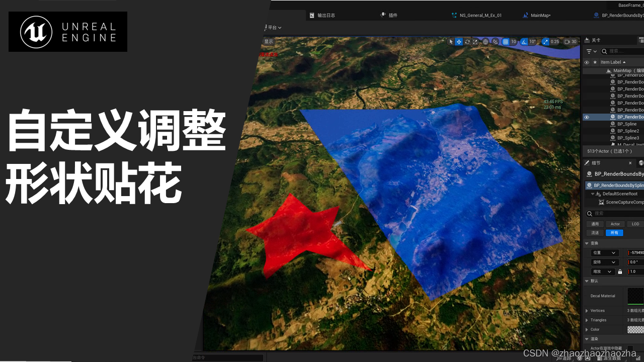Activate the translate move gizmo tool
Viewport: 644px width, 362px height.
(x=459, y=42)
